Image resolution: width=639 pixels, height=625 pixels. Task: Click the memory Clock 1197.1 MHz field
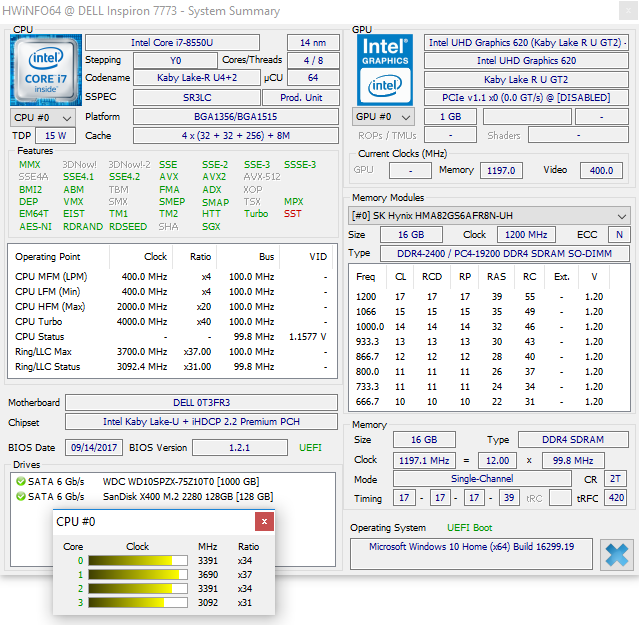[424, 460]
